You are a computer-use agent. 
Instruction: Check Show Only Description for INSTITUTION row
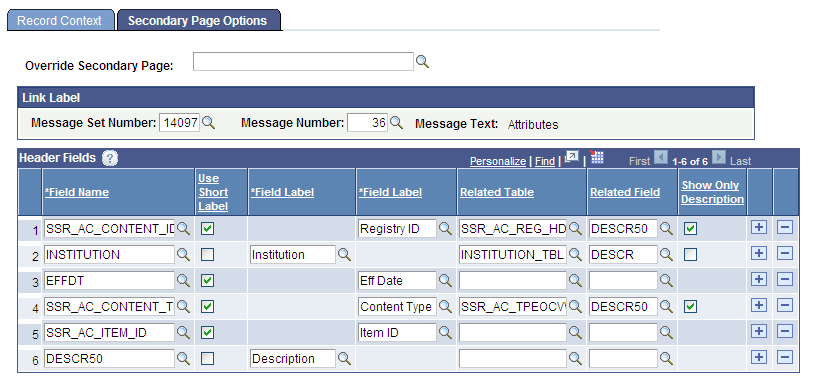click(x=691, y=255)
